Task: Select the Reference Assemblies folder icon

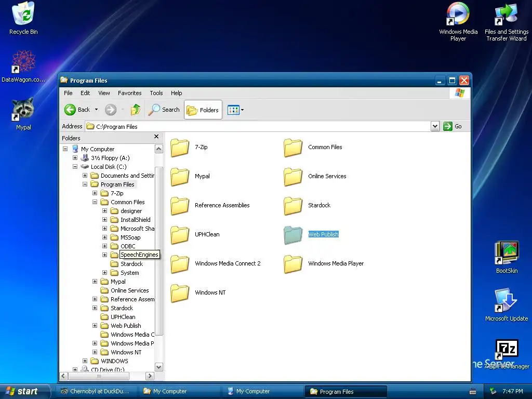Action: point(180,206)
